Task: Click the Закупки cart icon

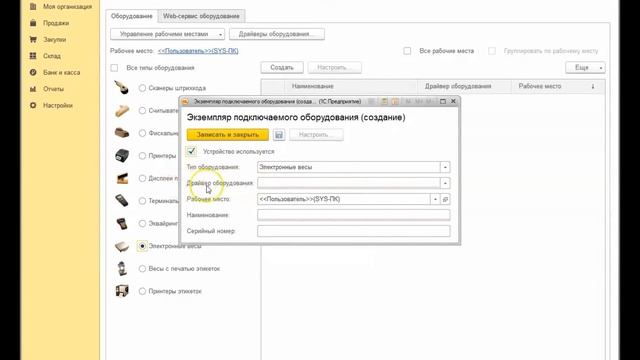Action: pos(33,40)
